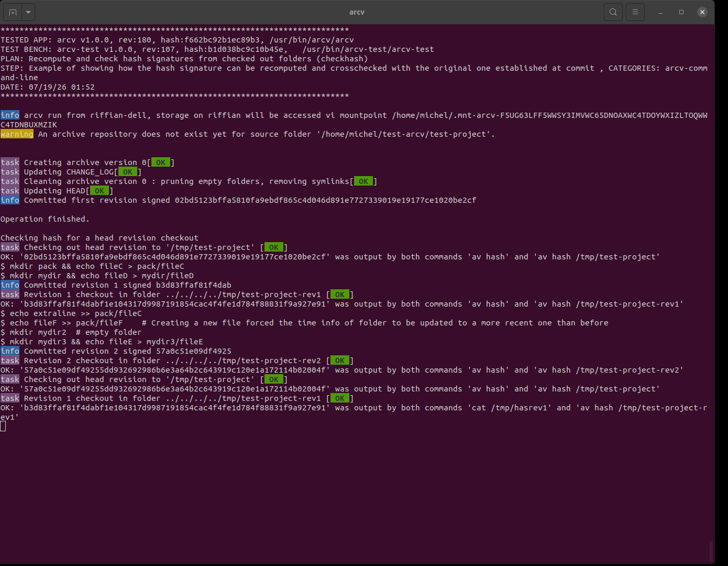Screen dimensions: 728x566
Task: Click OK badge after removing symlinks
Action: [363, 181]
